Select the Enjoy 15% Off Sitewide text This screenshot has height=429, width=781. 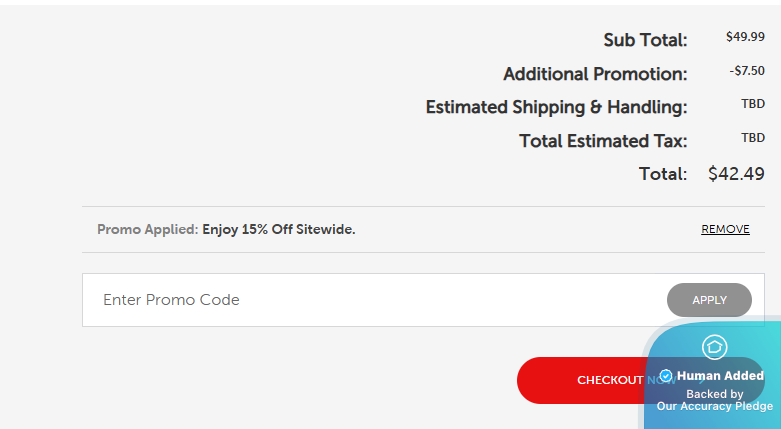[279, 229]
